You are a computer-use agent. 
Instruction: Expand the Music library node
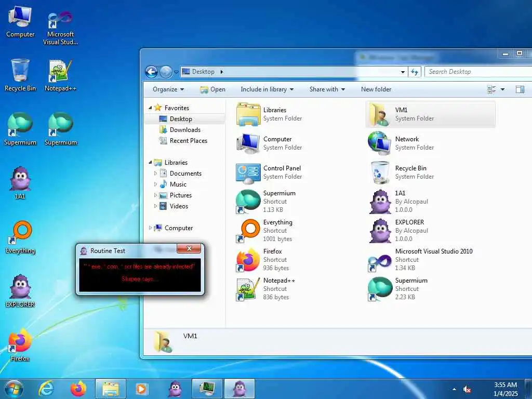pyautogui.click(x=155, y=184)
